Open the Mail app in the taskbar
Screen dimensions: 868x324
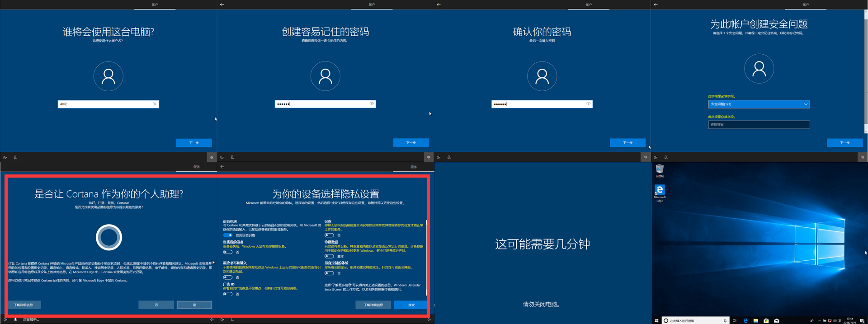(x=776, y=320)
